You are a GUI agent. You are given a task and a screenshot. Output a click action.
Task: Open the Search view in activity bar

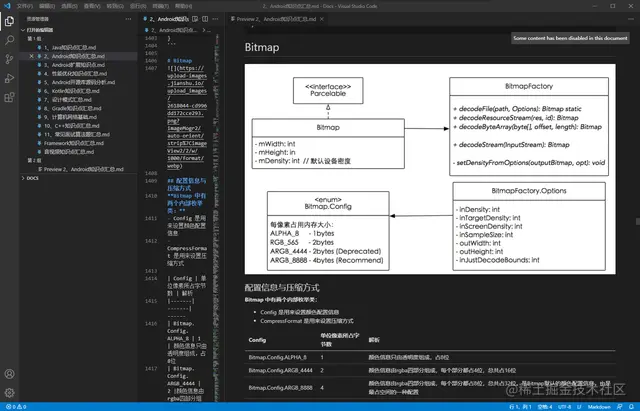9,40
